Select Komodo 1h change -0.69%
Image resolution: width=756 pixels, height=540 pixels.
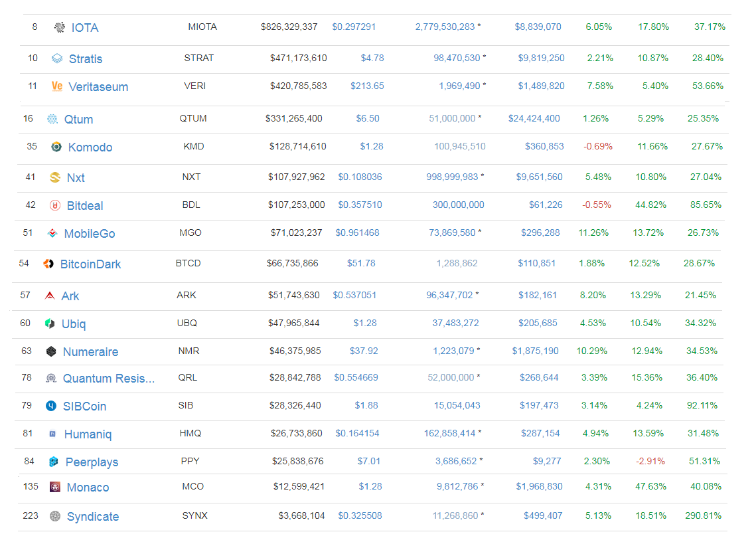coord(598,146)
